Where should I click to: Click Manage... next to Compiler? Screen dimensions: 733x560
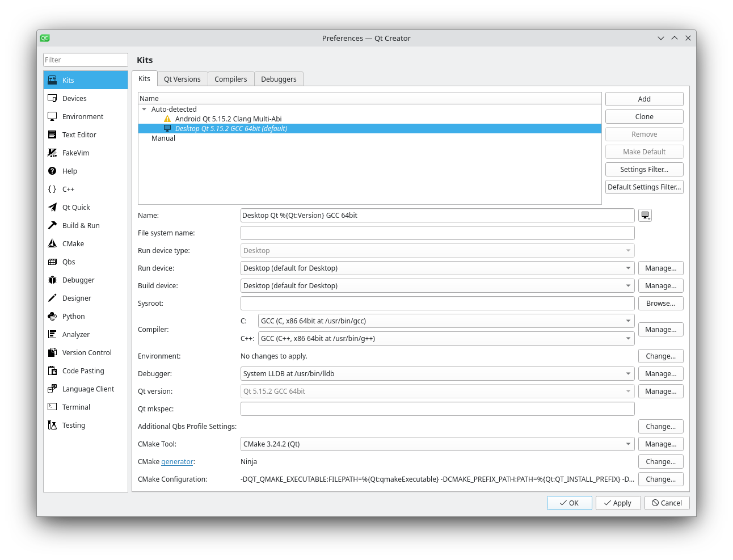(661, 329)
